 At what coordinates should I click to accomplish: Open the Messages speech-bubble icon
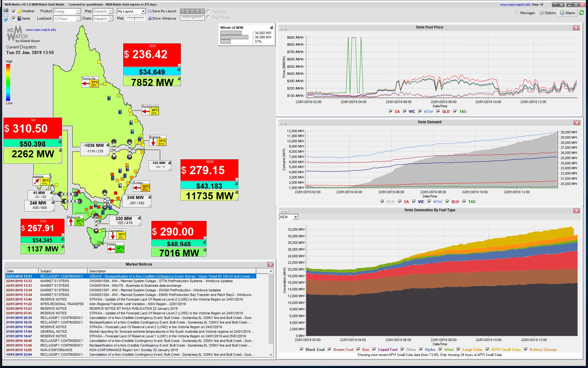(x=517, y=13)
